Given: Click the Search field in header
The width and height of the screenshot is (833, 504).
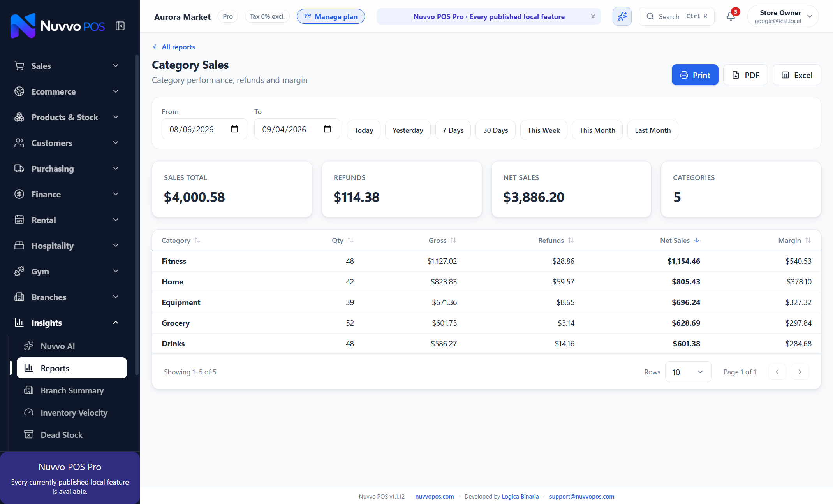Looking at the screenshot, I should tap(676, 16).
